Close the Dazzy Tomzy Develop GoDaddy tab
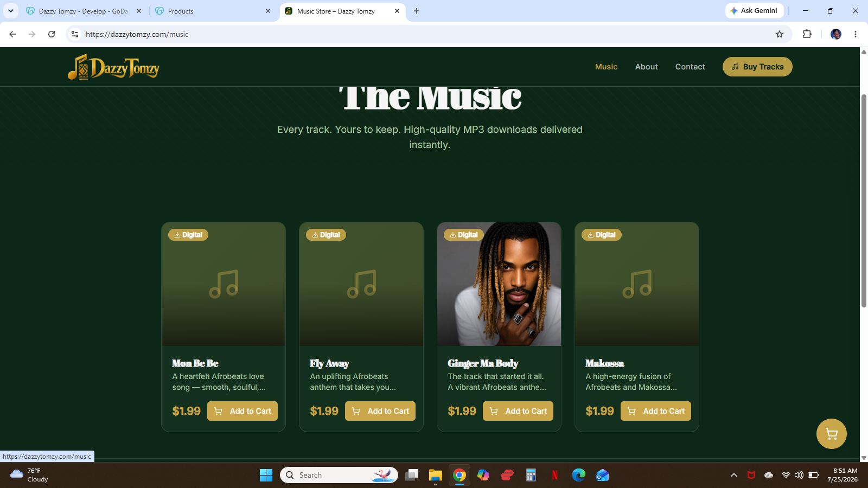Viewport: 868px width, 488px height. point(139,11)
